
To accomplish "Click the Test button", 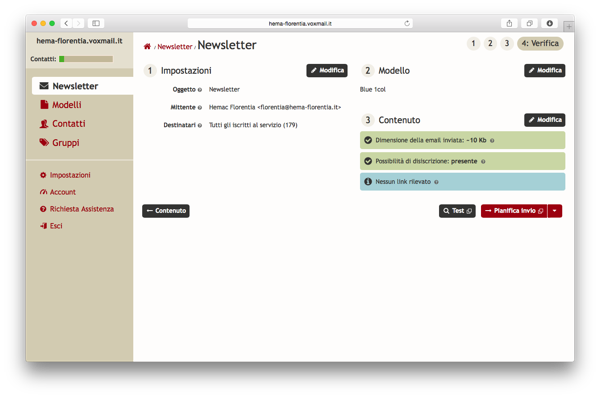I will tap(457, 211).
